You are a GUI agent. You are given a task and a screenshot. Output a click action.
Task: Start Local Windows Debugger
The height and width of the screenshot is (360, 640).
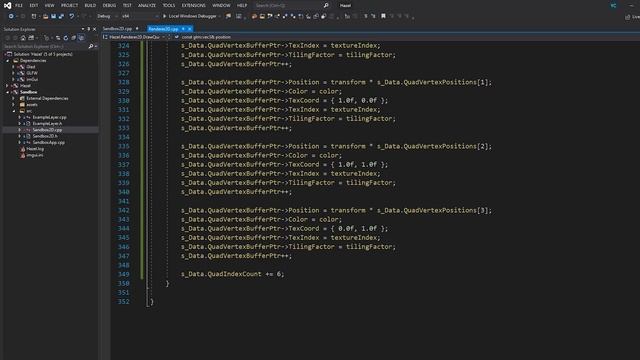tap(190, 16)
